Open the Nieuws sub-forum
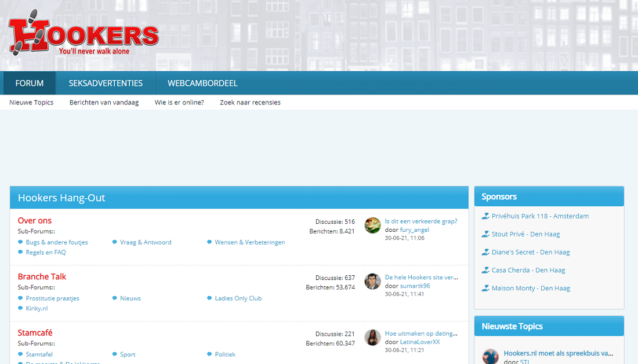This screenshot has height=364, width=638. tap(130, 298)
